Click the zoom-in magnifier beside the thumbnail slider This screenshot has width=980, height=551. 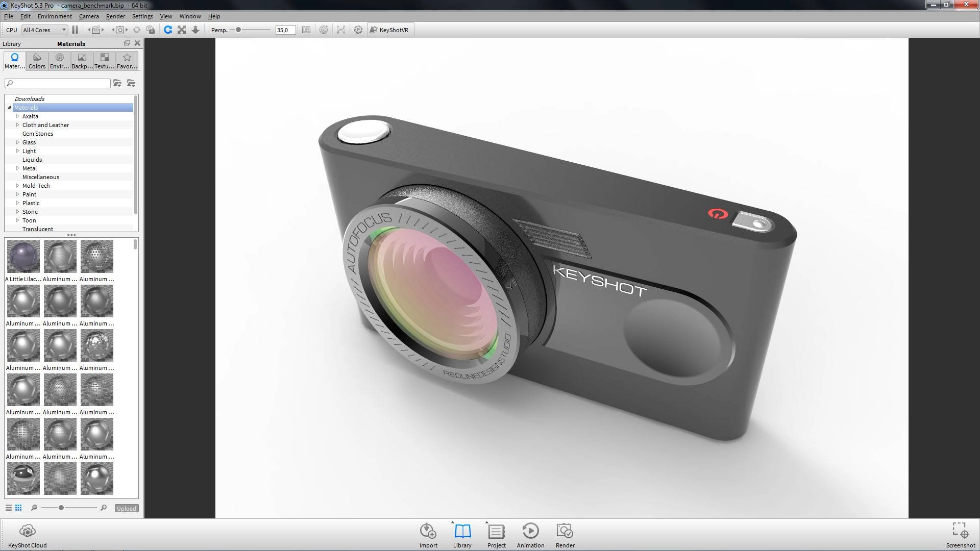tap(104, 508)
